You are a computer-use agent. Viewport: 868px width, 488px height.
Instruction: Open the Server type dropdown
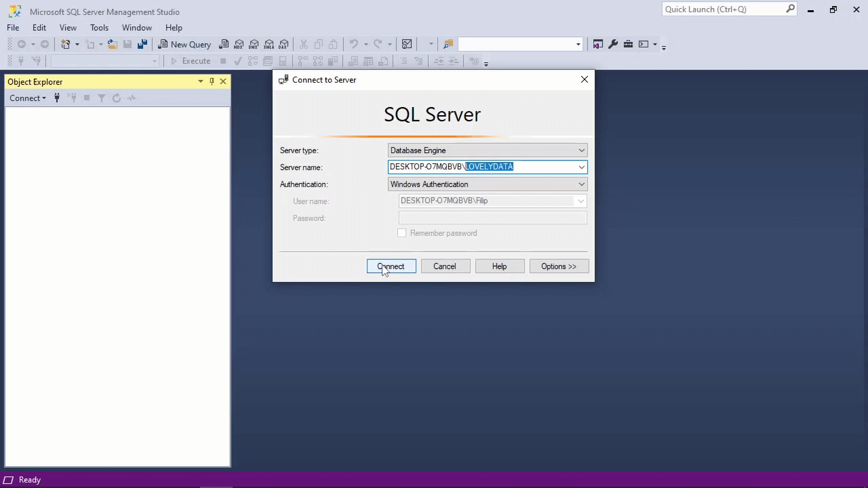pos(488,150)
